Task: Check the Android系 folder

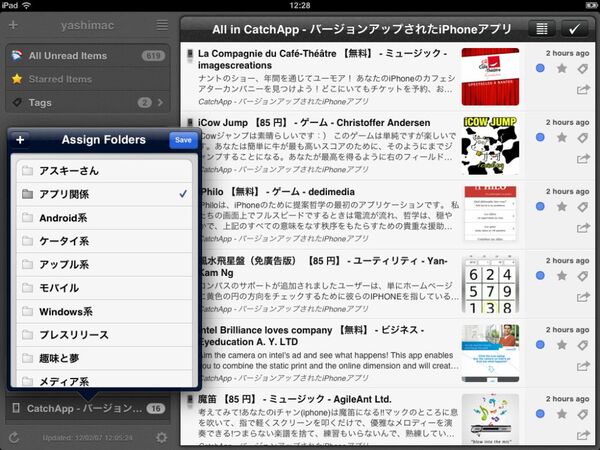Action: tap(104, 218)
